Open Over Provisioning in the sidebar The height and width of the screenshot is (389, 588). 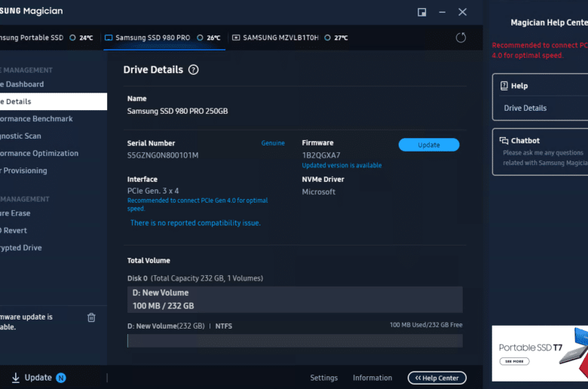(x=23, y=170)
